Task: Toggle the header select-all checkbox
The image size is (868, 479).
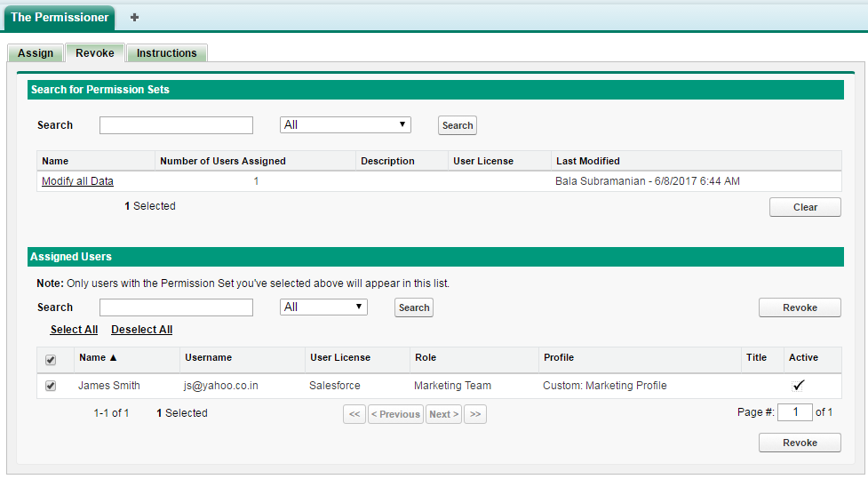Action: [x=51, y=360]
